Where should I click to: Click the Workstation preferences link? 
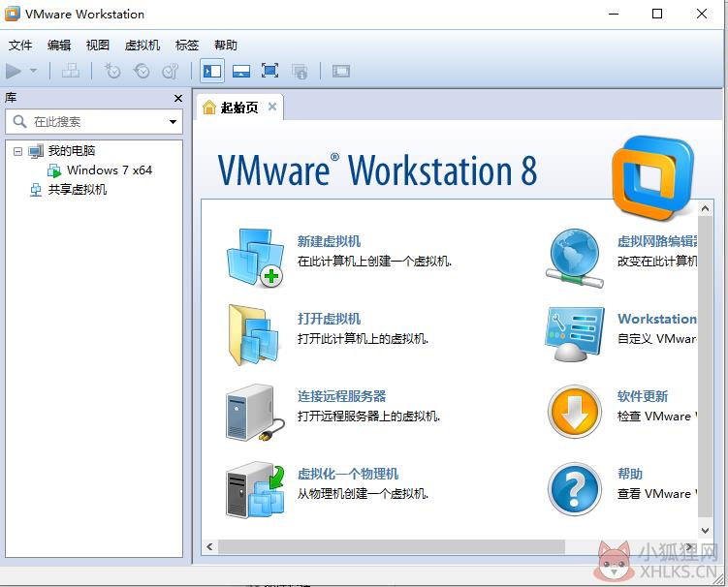657,319
